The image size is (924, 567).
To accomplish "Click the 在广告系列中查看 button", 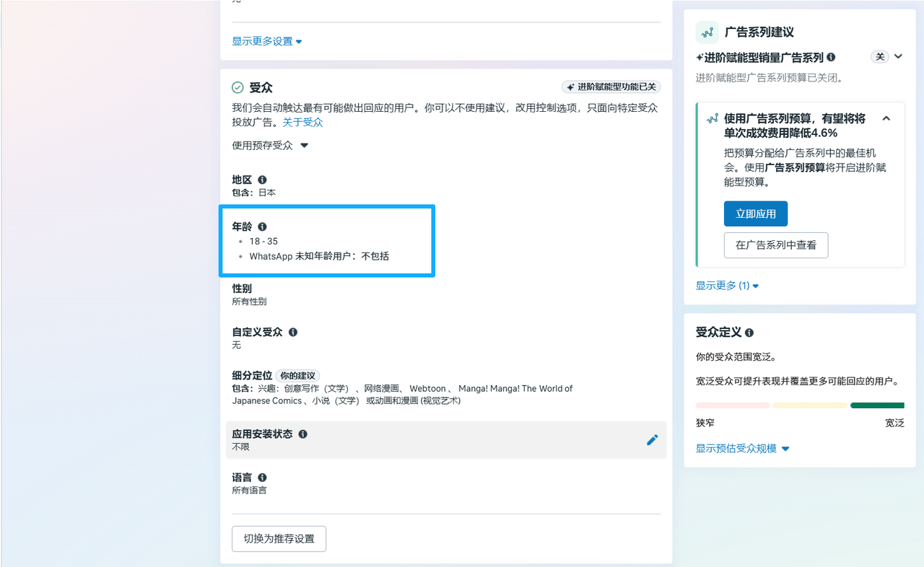I will click(776, 245).
